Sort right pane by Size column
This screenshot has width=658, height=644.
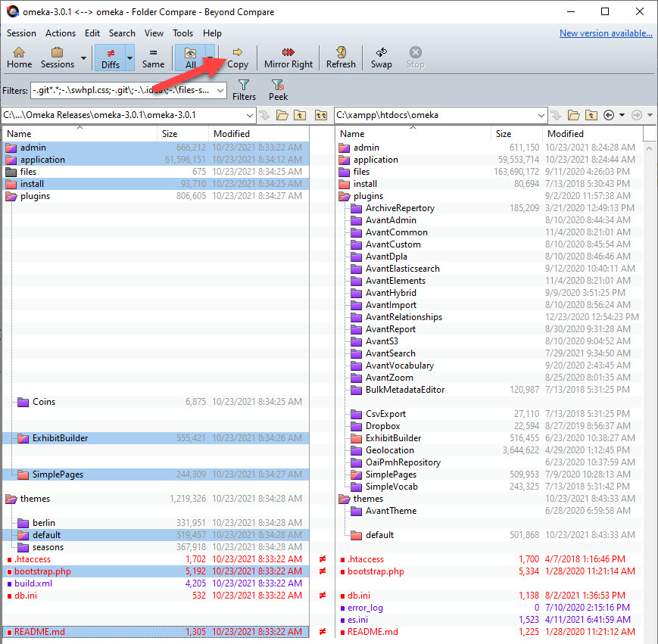(x=516, y=134)
